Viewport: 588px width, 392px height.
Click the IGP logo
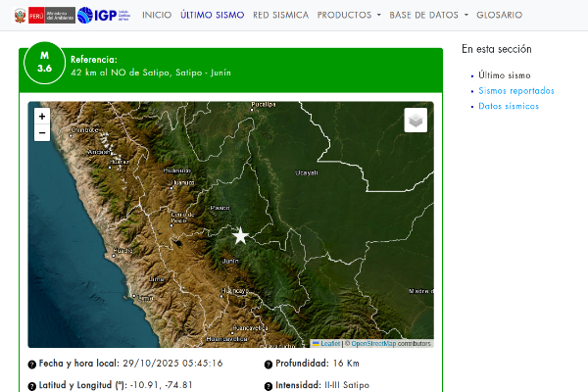click(104, 15)
